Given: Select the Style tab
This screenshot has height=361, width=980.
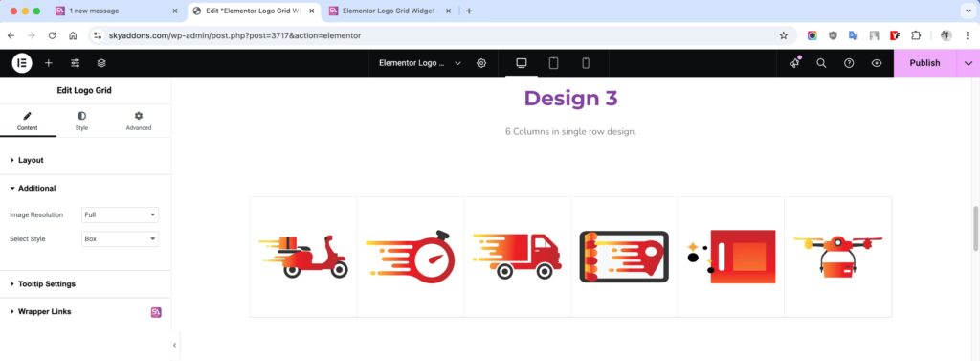Looking at the screenshot, I should 82,121.
